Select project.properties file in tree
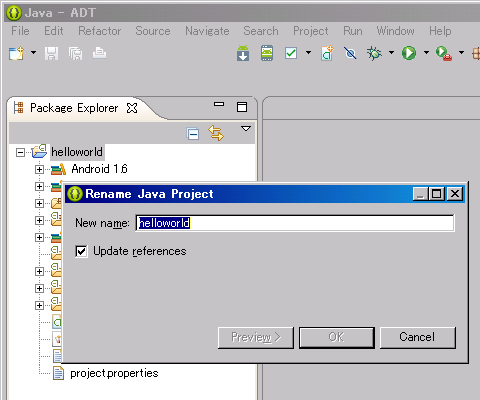Image resolution: width=480 pixels, height=400 pixels. pos(114,373)
